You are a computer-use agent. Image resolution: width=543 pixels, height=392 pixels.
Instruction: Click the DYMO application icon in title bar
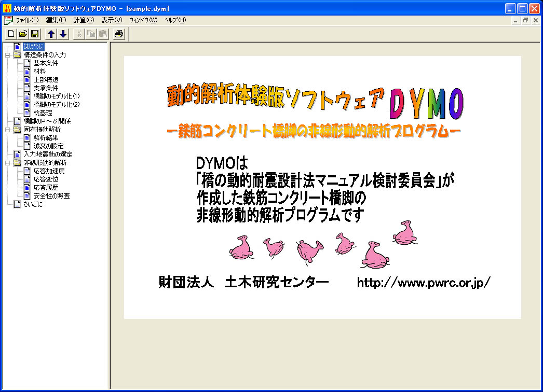point(7,8)
